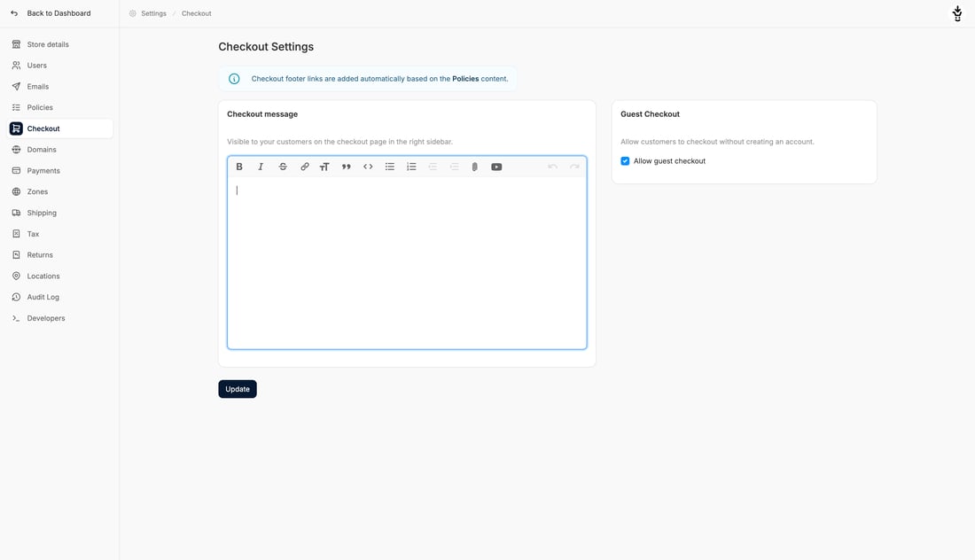
Task: Open Domains settings
Action: coord(60,150)
